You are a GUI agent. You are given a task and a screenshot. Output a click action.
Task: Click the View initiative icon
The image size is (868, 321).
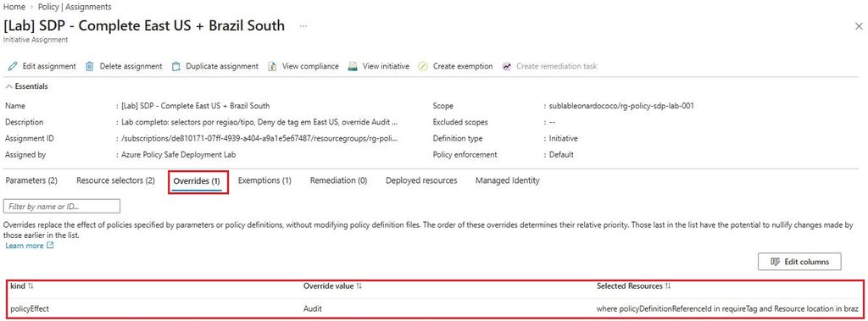pyautogui.click(x=353, y=66)
